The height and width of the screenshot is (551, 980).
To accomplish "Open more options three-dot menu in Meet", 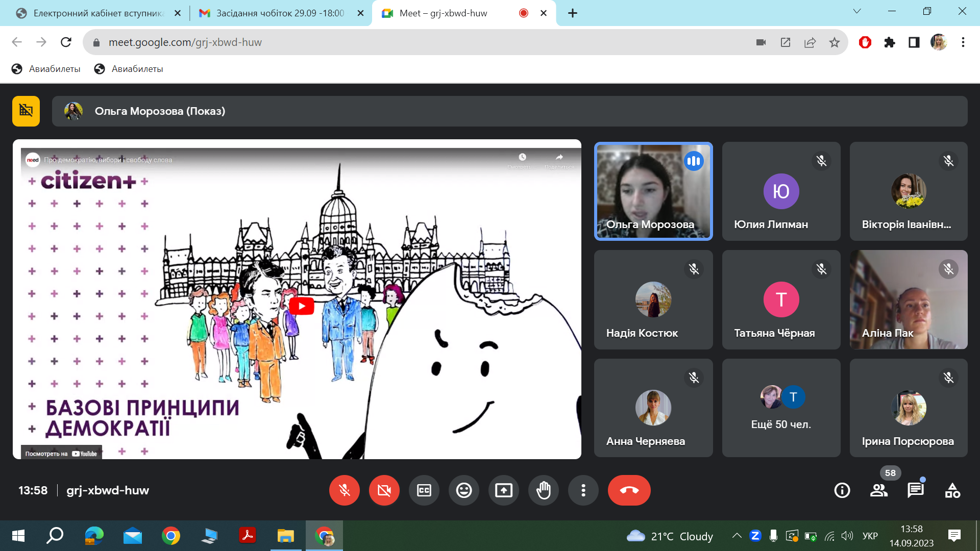I will point(583,490).
